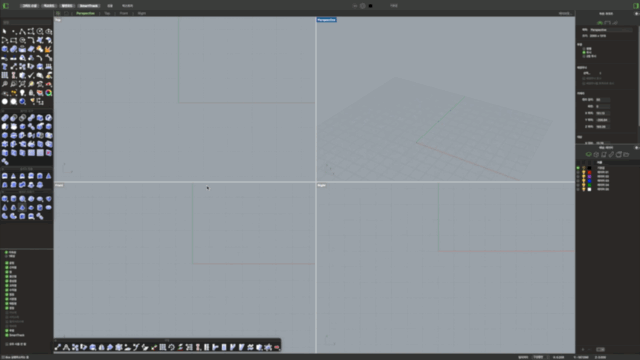Click the checkmark icon in main toolbar
Viewport: 640px width, 360px height.
pos(31,76)
